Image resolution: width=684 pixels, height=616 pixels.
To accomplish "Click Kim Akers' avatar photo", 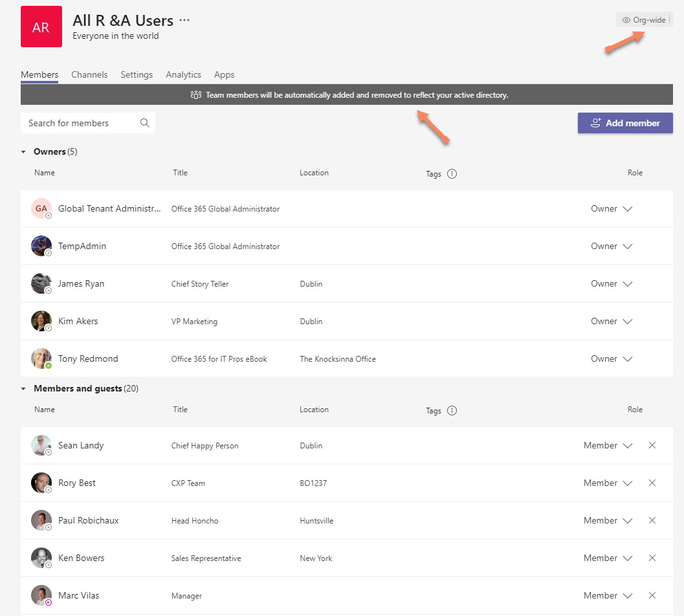I will pyautogui.click(x=41, y=321).
